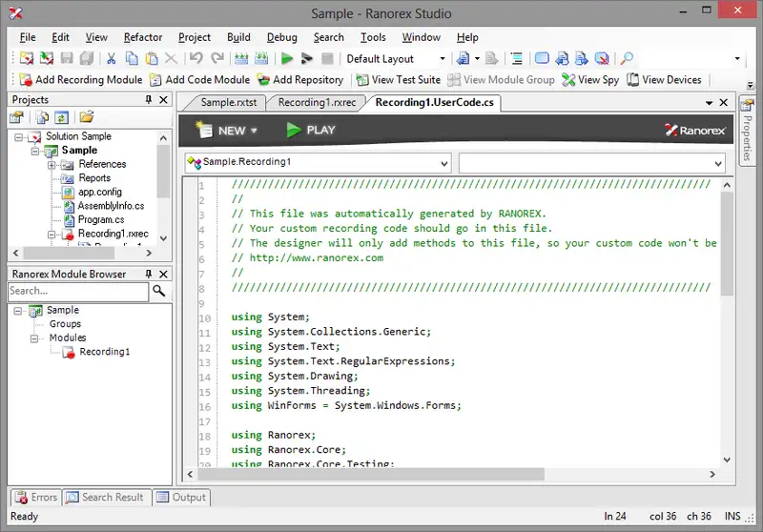Open the navigate back history dropdown arrow

(x=477, y=59)
